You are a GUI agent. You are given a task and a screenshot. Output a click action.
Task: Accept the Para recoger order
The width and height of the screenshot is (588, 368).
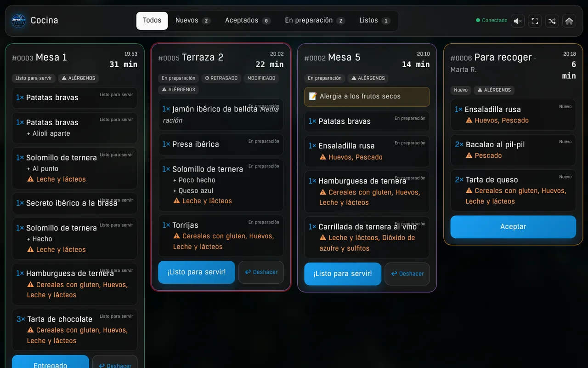(x=513, y=227)
